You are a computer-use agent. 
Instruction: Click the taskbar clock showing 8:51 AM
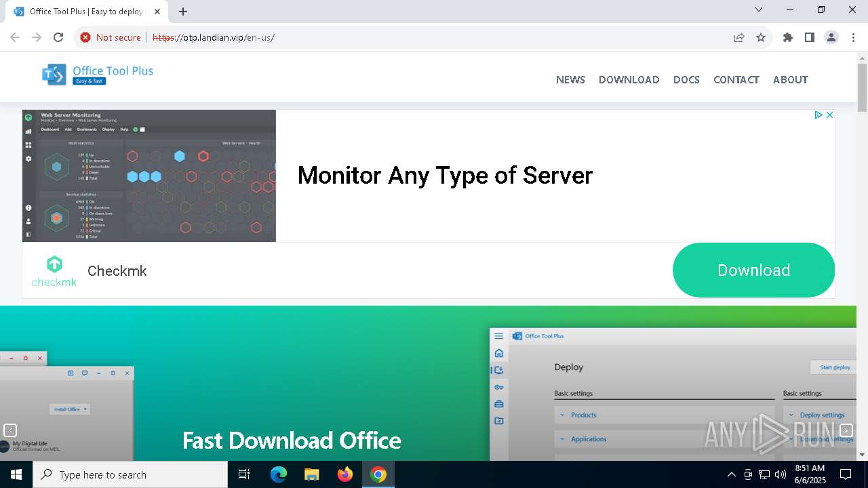(x=810, y=474)
